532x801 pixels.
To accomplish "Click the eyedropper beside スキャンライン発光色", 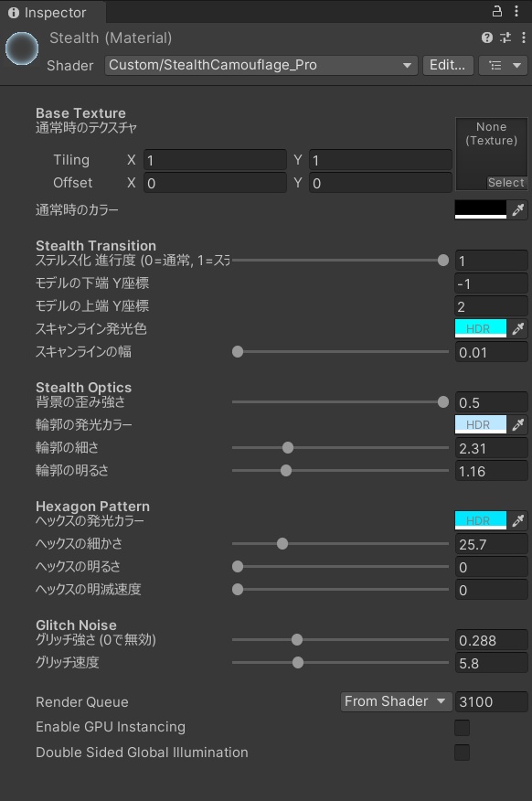I will (x=519, y=328).
